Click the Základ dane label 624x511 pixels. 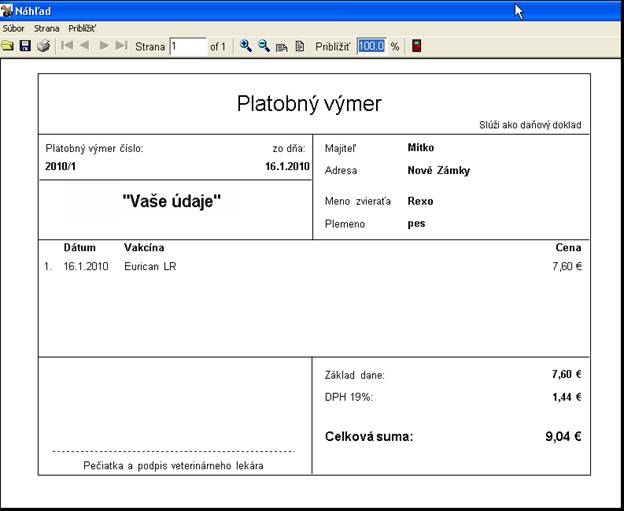[x=355, y=375]
